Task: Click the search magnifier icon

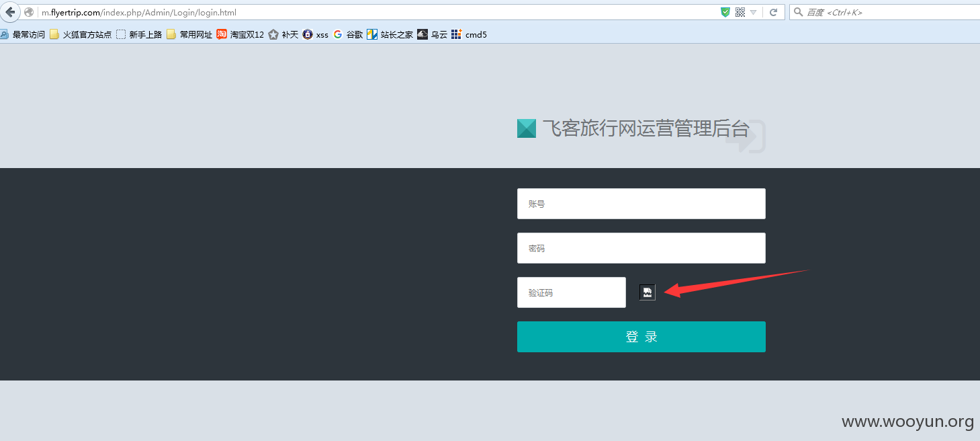Action: point(798,12)
